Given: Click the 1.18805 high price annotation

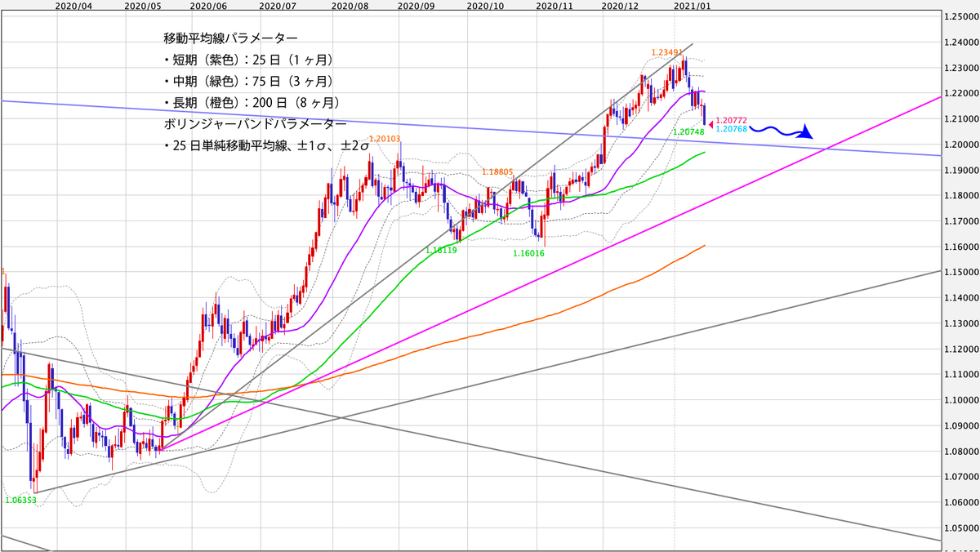Looking at the screenshot, I should pyautogui.click(x=497, y=172).
